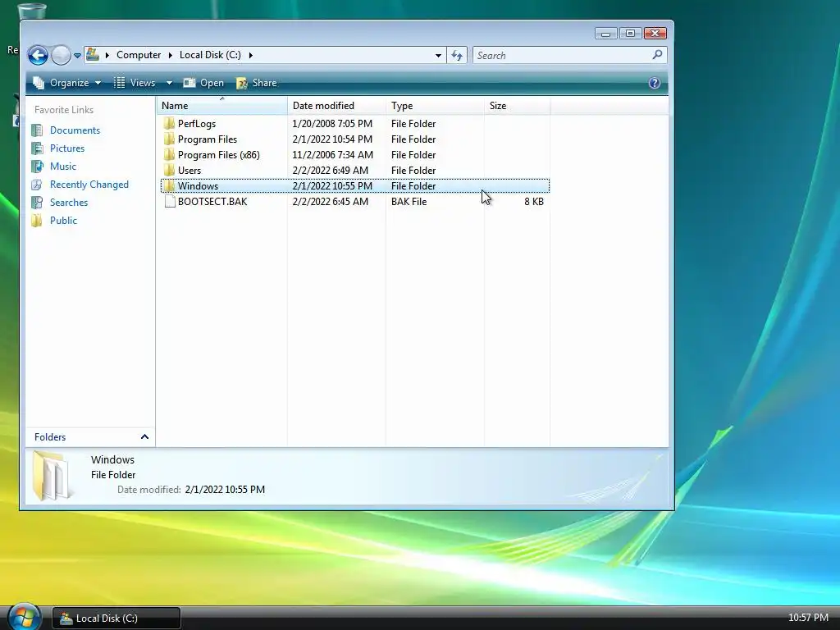Click the Windows folder icon in list
The image size is (840, 630).
tap(169, 185)
